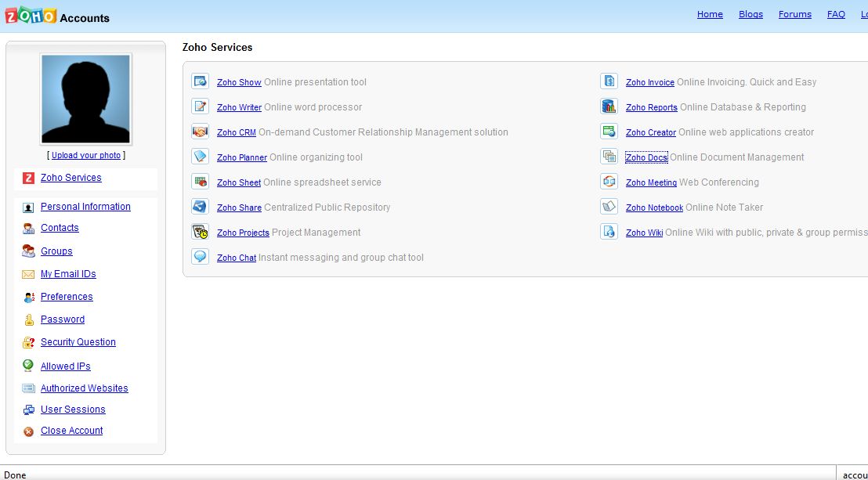Click the profile photo placeholder
This screenshot has height=480, width=868.
(86, 99)
